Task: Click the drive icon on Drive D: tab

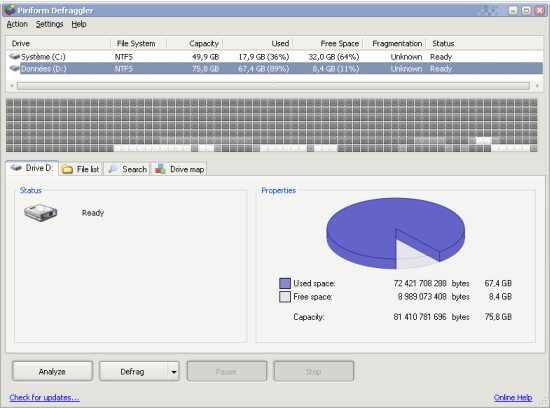Action: (16, 168)
